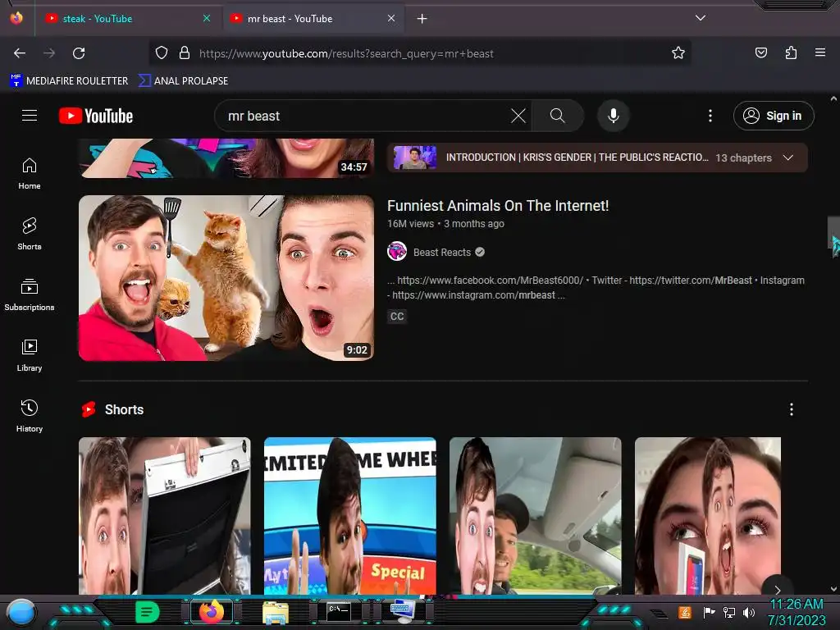The height and width of the screenshot is (630, 840).
Task: Click the page scrollbar down arrow
Action: [833, 589]
